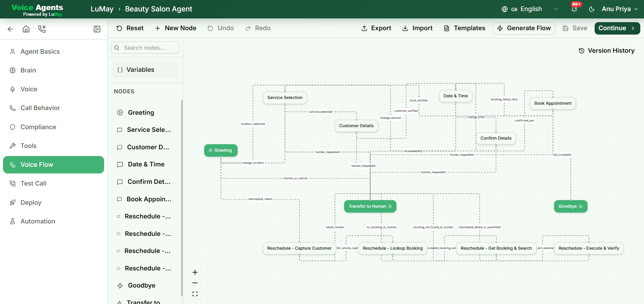
Task: Select the Voice Flow menu item
Action: (54, 164)
